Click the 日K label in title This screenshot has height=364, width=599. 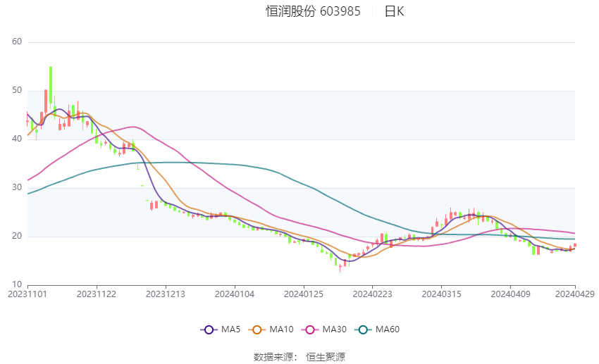(x=394, y=11)
